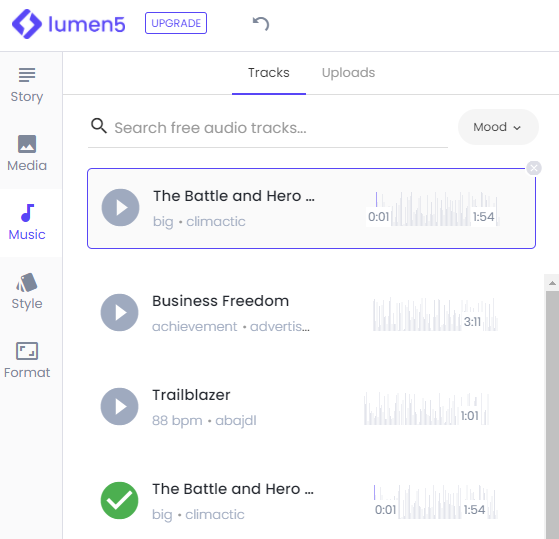Play the Trailblazer track
Screen dimensions: 559x539
[x=119, y=407]
